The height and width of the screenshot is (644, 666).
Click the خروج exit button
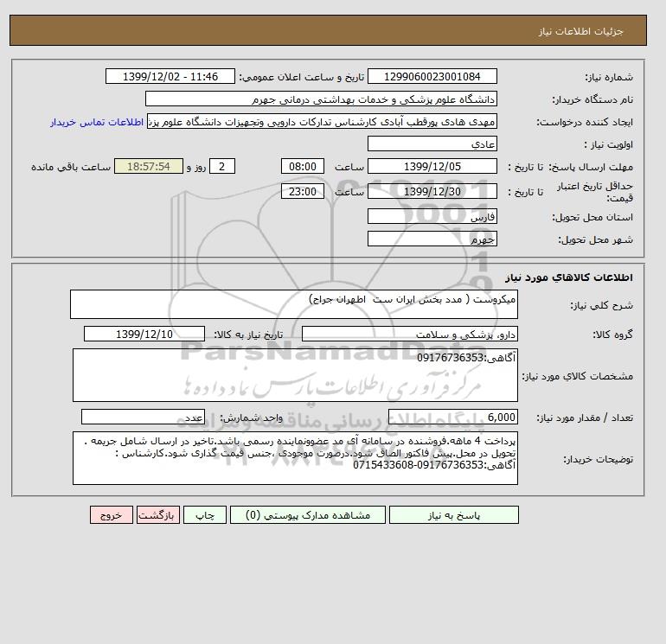pyautogui.click(x=112, y=515)
